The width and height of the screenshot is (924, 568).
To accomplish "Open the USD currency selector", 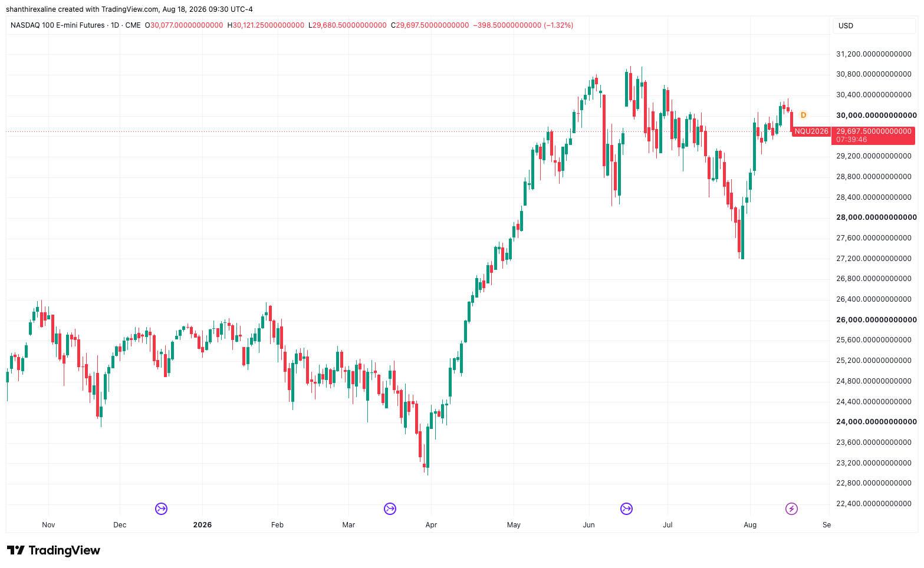I will coord(874,26).
